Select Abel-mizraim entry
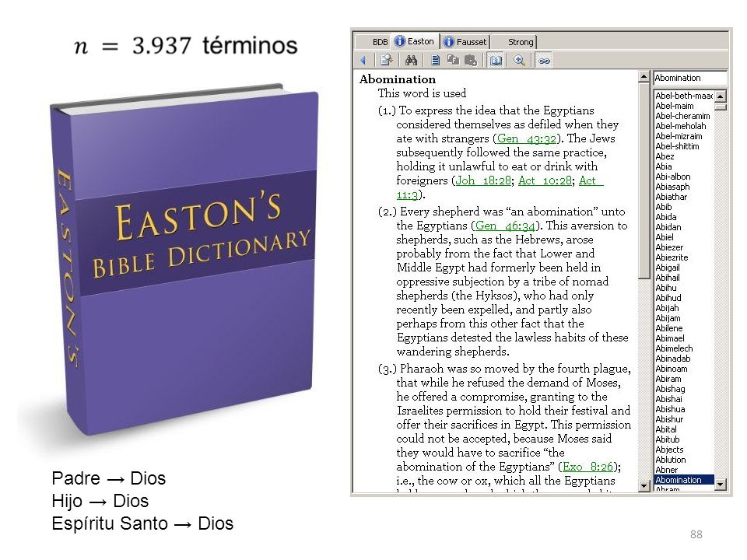The height and width of the screenshot is (560, 747). point(679,136)
